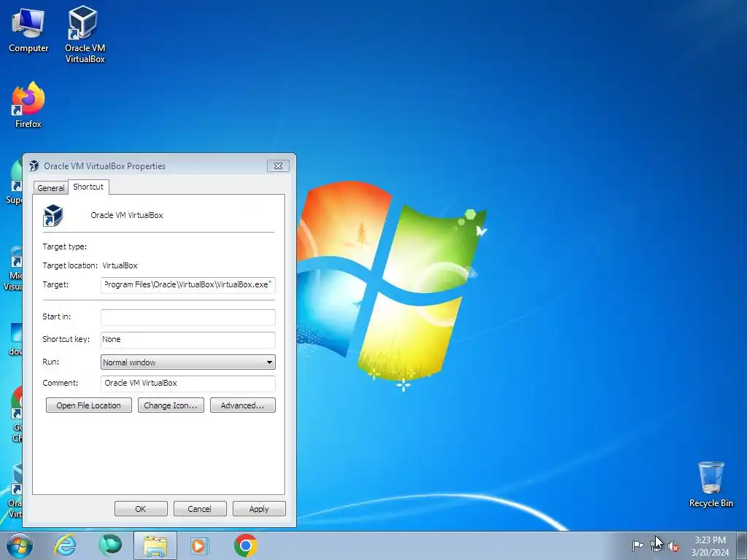Screen dimensions: 747x560
Task: Open the Computer desktop icon
Action: 28,31
